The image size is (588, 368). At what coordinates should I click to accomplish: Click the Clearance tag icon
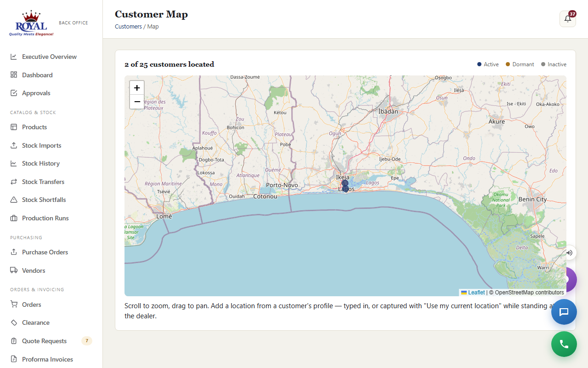coord(14,322)
